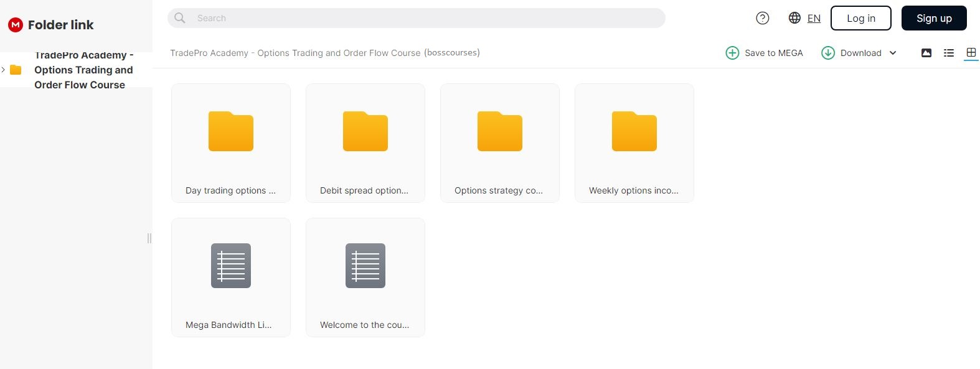Switch to list view icon
The width and height of the screenshot is (980, 369).
949,53
